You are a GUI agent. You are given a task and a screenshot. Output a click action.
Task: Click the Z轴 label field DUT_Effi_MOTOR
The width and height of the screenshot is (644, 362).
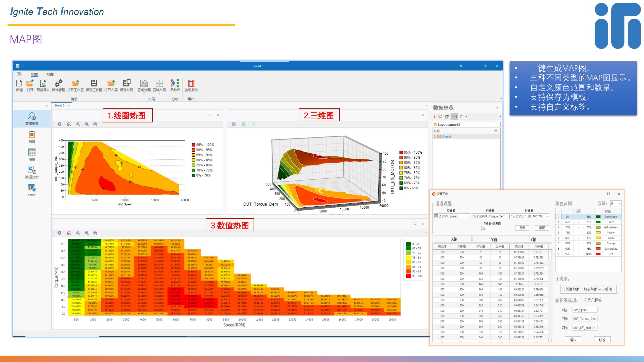585,328
